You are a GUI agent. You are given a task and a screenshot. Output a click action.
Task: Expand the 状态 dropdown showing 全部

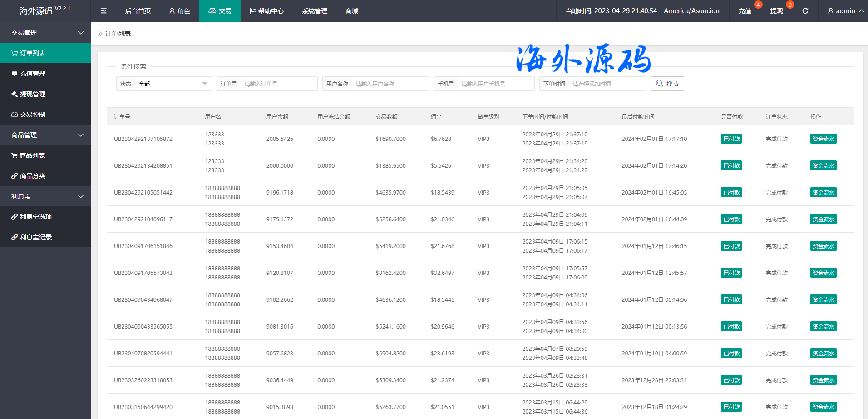tap(173, 84)
